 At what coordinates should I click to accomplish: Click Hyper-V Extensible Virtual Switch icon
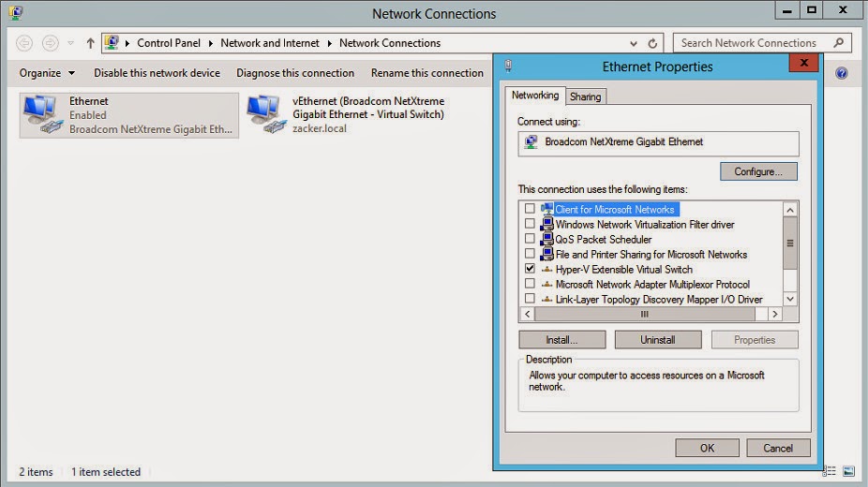[546, 269]
